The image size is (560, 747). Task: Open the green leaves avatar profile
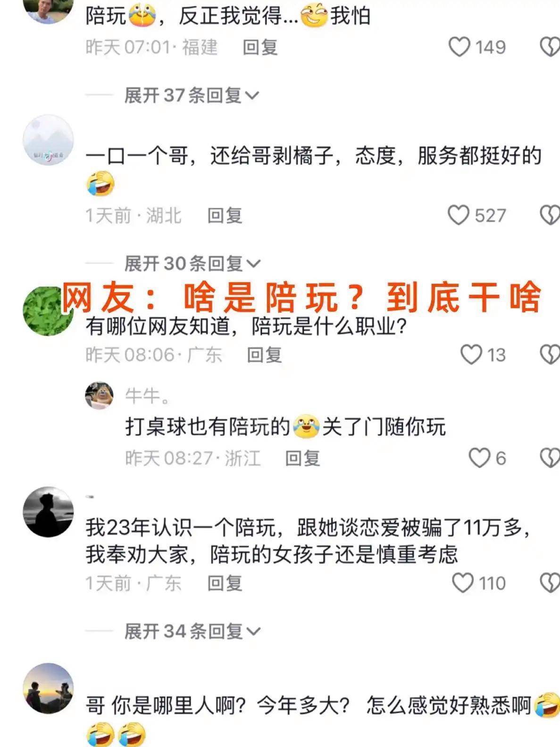point(48,311)
